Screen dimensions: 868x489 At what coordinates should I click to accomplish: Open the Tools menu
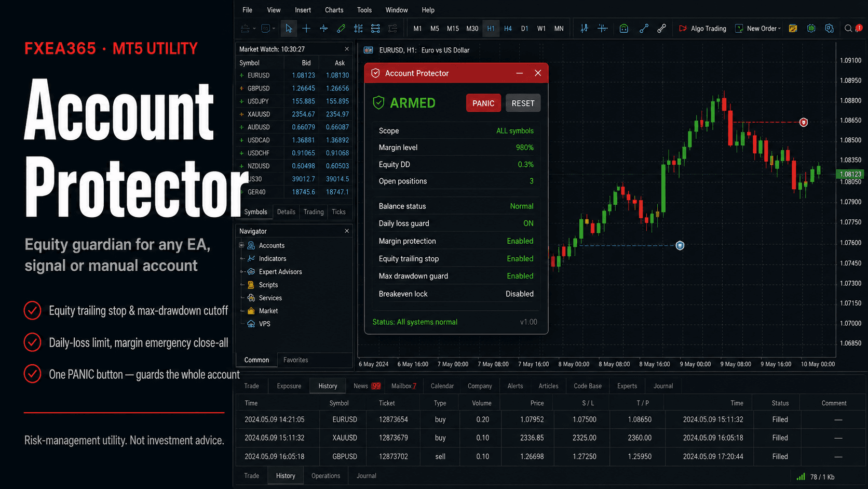(364, 10)
